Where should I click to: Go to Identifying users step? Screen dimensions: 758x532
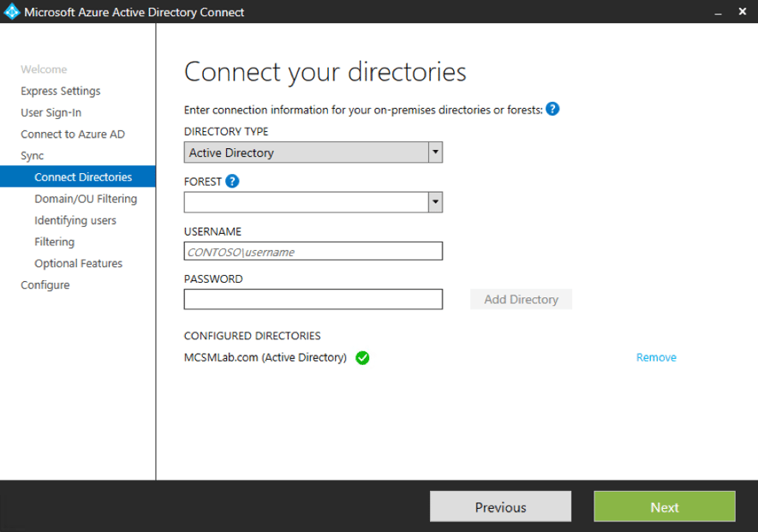pos(75,220)
